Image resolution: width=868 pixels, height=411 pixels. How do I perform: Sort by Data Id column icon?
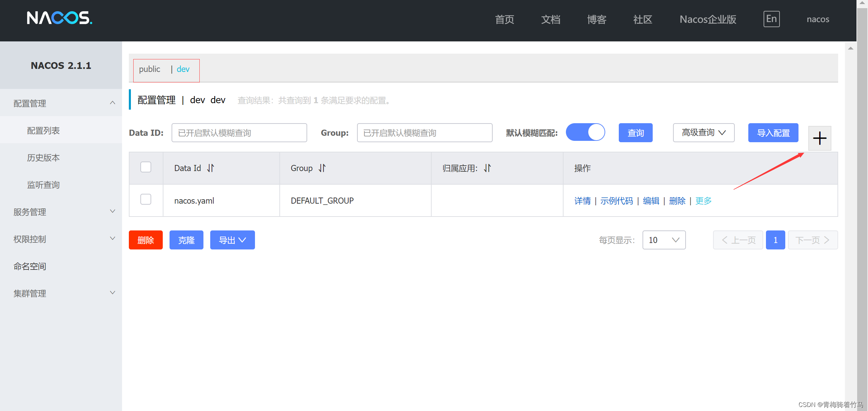[x=211, y=168]
